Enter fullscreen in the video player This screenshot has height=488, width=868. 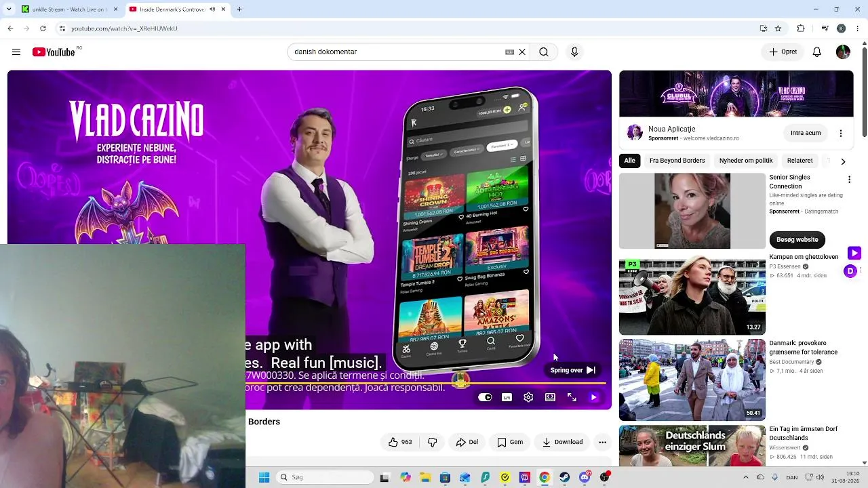point(572,397)
